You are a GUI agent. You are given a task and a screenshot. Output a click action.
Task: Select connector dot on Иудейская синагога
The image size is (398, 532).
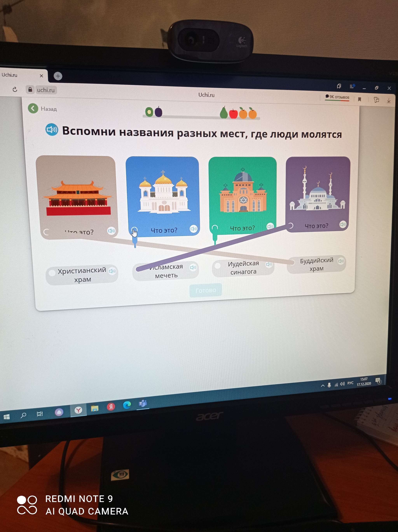[x=218, y=266]
